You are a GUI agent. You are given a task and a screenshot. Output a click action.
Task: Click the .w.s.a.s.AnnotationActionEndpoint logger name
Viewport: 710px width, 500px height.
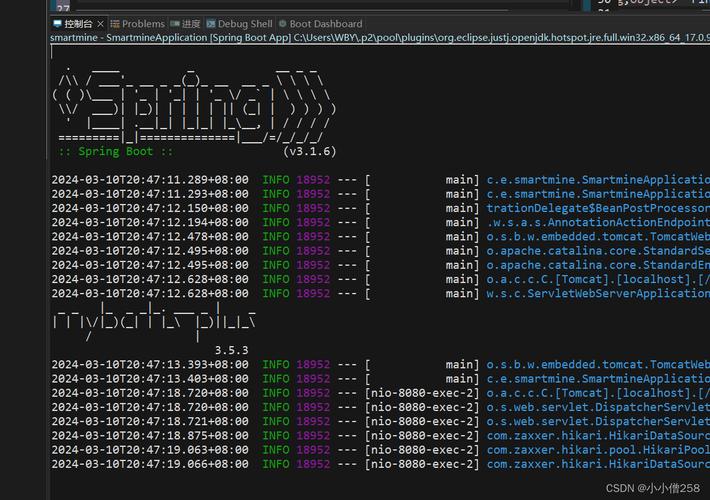(x=598, y=222)
